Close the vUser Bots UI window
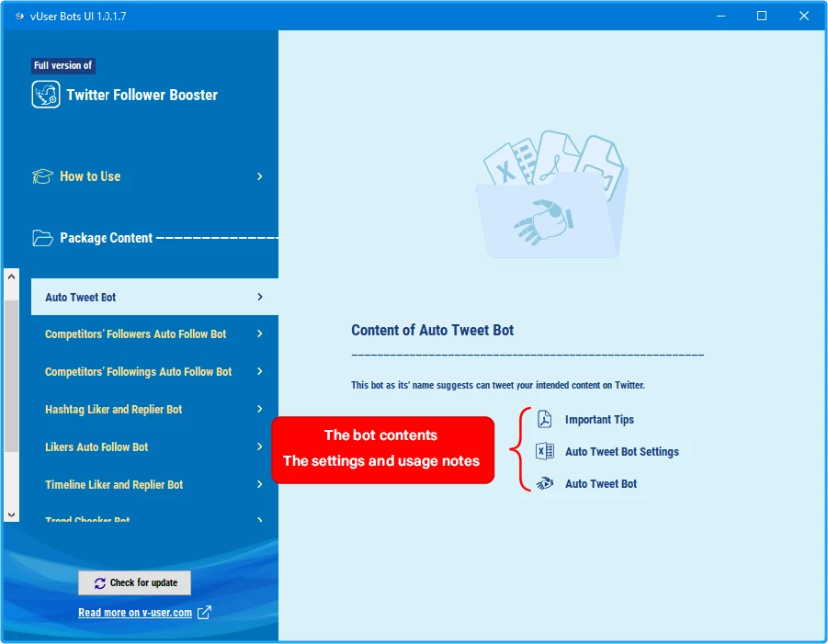The image size is (828, 644). pyautogui.click(x=804, y=16)
